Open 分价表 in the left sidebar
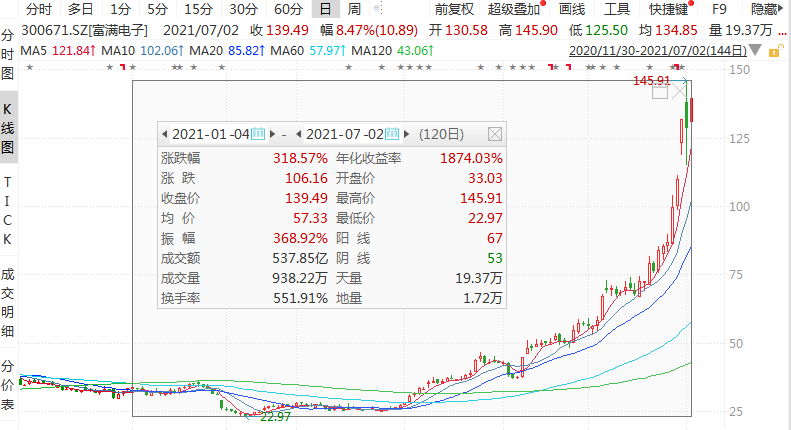The image size is (791, 430). (x=8, y=385)
